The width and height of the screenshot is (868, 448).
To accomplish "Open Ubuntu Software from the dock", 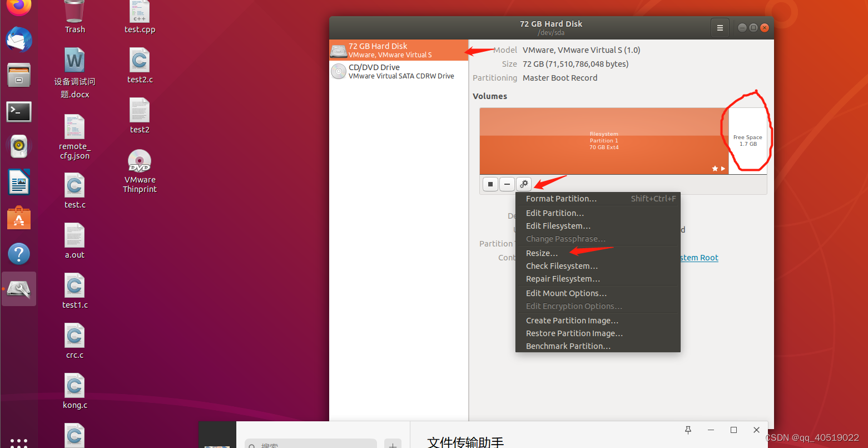I will coord(19,218).
